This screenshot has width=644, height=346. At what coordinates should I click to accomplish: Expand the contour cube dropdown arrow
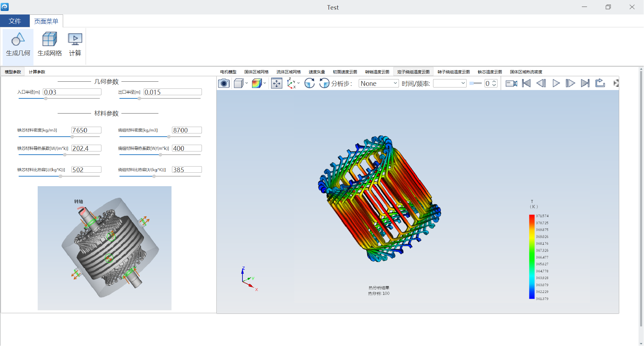click(x=265, y=83)
